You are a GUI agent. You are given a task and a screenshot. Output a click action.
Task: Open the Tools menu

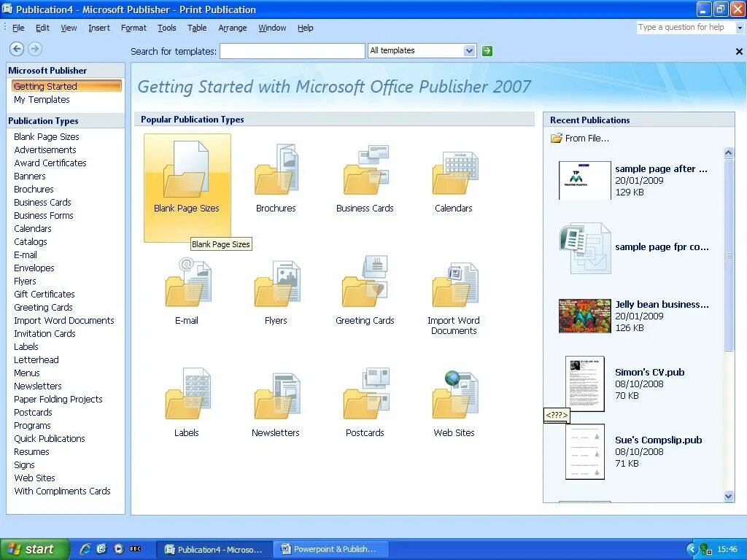167,28
